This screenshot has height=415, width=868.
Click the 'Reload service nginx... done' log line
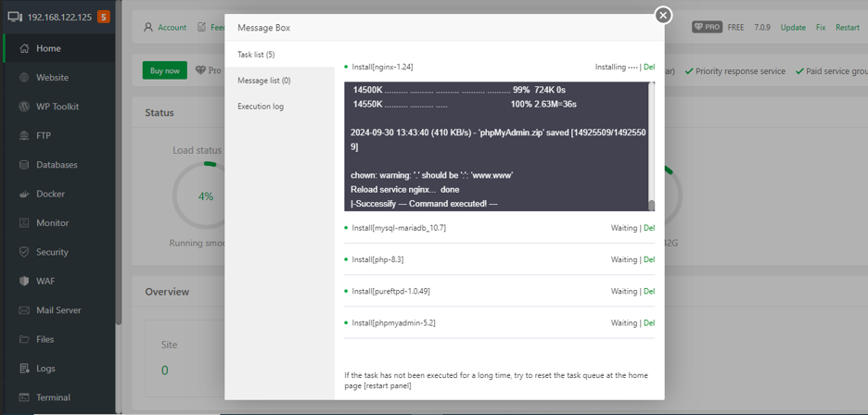click(x=405, y=189)
